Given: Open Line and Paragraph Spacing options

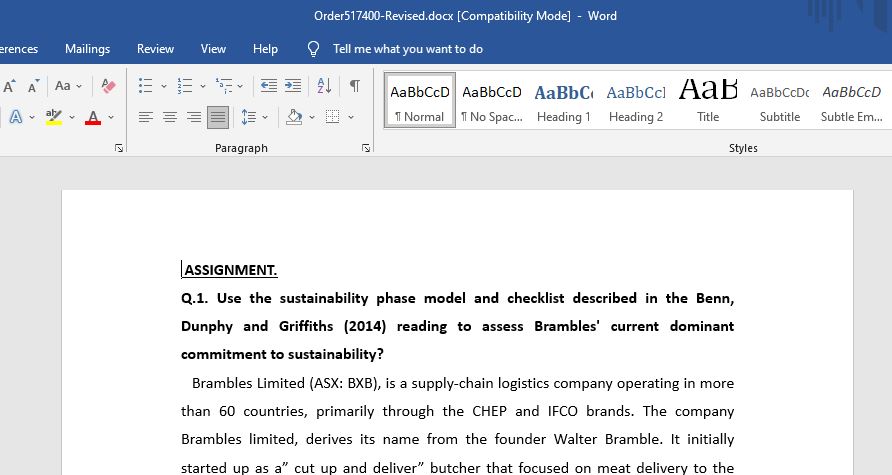Looking at the screenshot, I should (249, 117).
